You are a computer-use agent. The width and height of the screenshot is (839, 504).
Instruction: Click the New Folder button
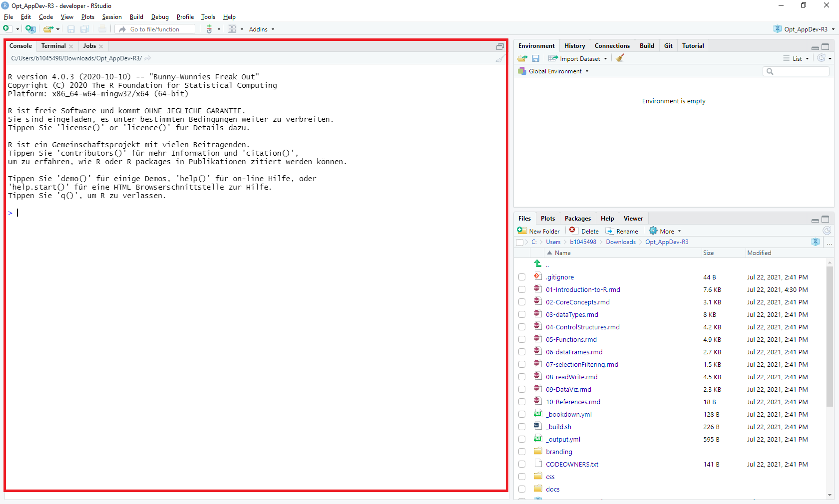click(x=538, y=231)
